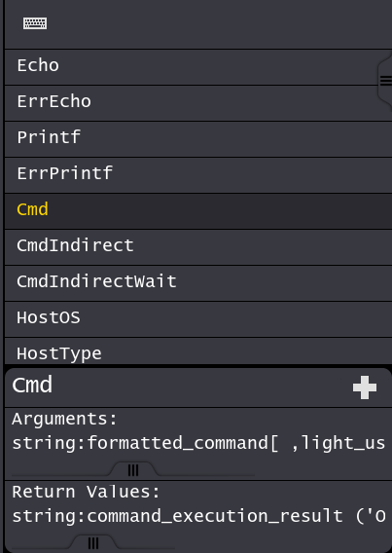Image resolution: width=392 pixels, height=553 pixels.
Task: Select the HostType function
Action: [x=198, y=351]
